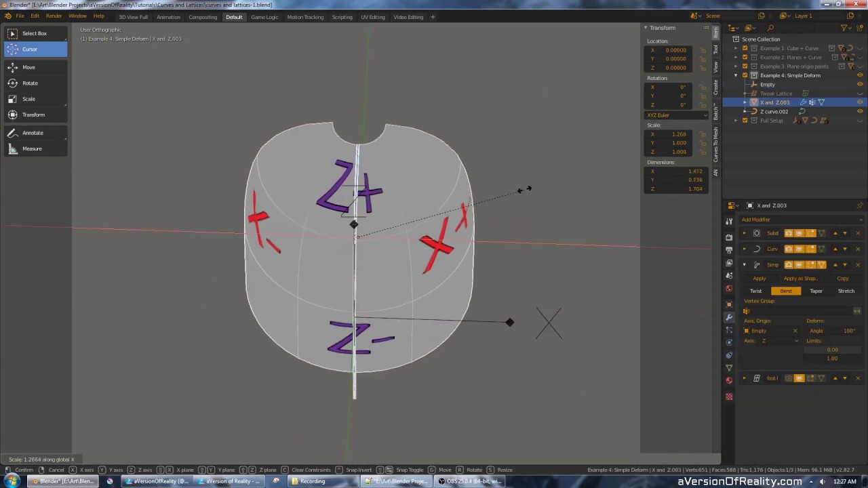The image size is (868, 488).
Task: Open the Render properties tab icon
Action: tap(729, 237)
